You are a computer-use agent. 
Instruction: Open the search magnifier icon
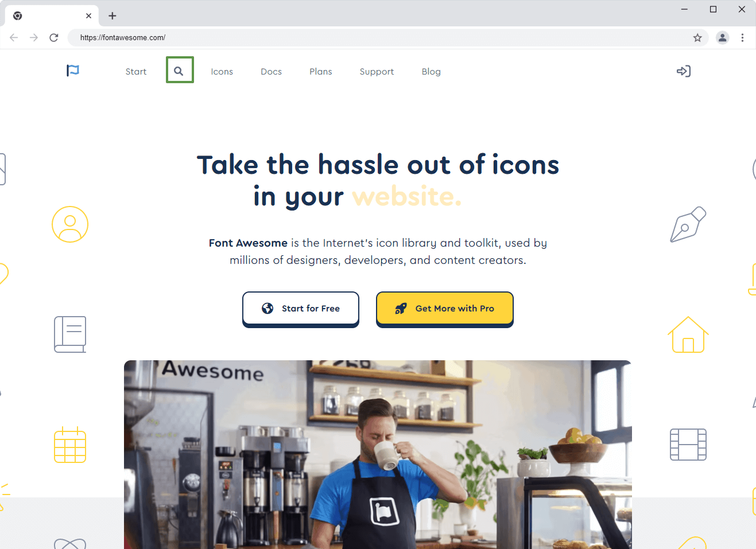point(179,71)
